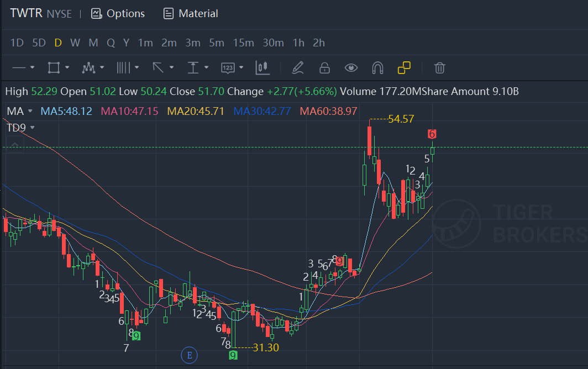Open the line drawing tool
The image size is (588, 369).
click(x=19, y=68)
